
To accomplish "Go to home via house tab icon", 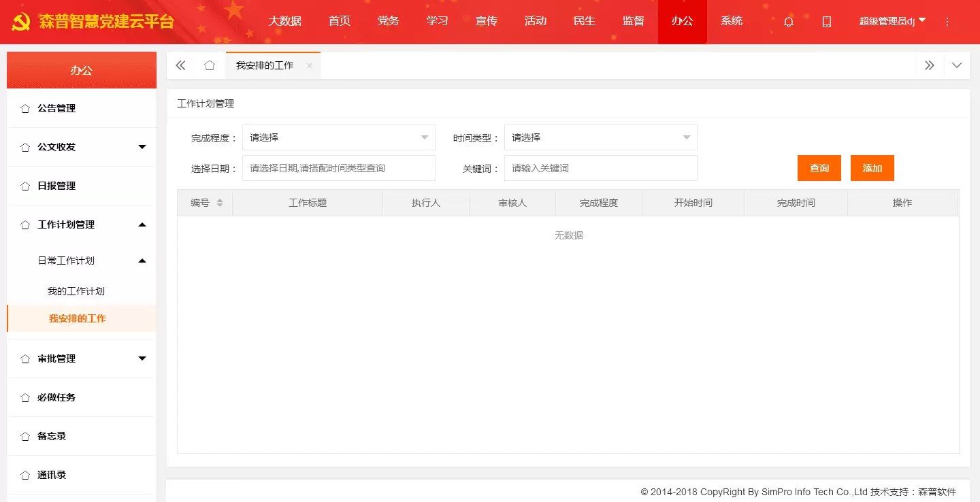I will pos(210,65).
